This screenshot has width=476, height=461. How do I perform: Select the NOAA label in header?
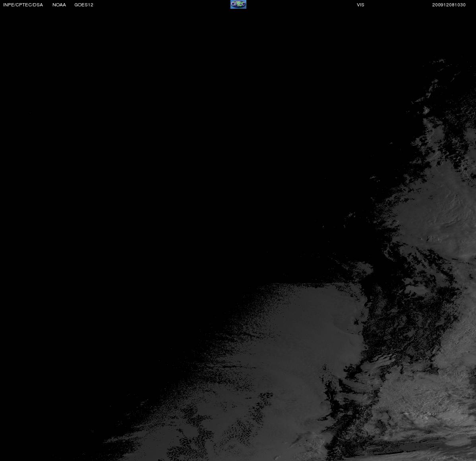59,5
